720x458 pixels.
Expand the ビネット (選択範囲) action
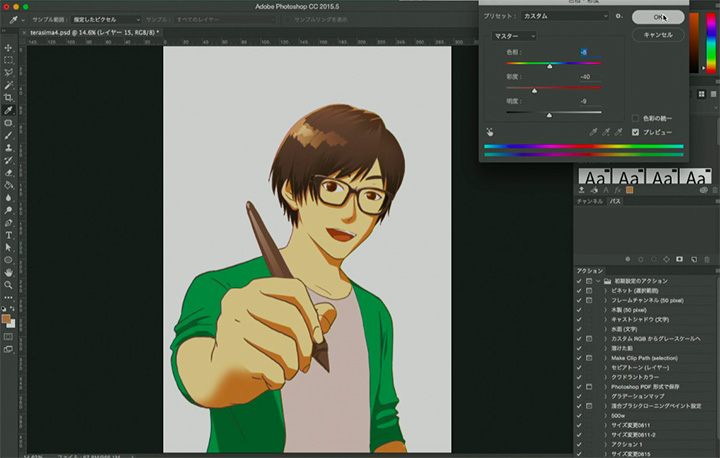[x=605, y=291]
